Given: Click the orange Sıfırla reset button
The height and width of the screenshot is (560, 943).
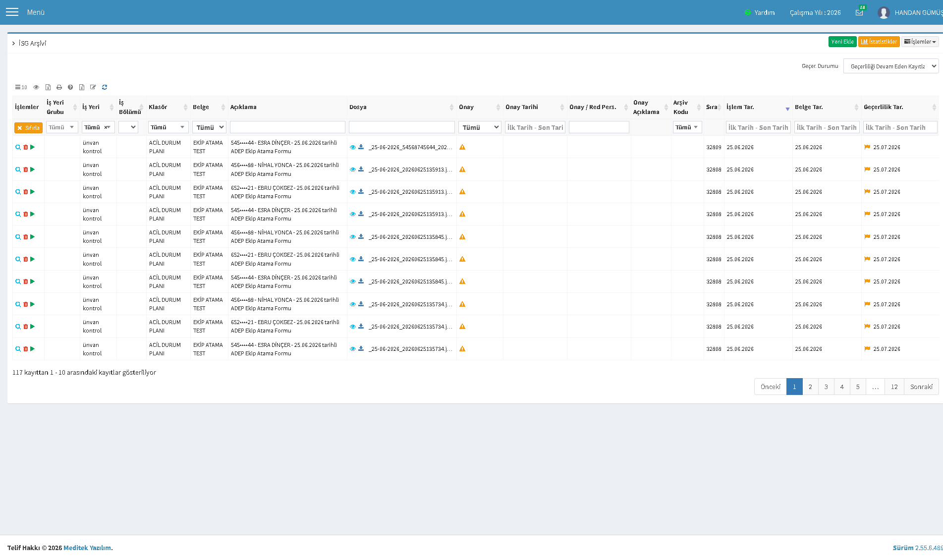Looking at the screenshot, I should (28, 128).
